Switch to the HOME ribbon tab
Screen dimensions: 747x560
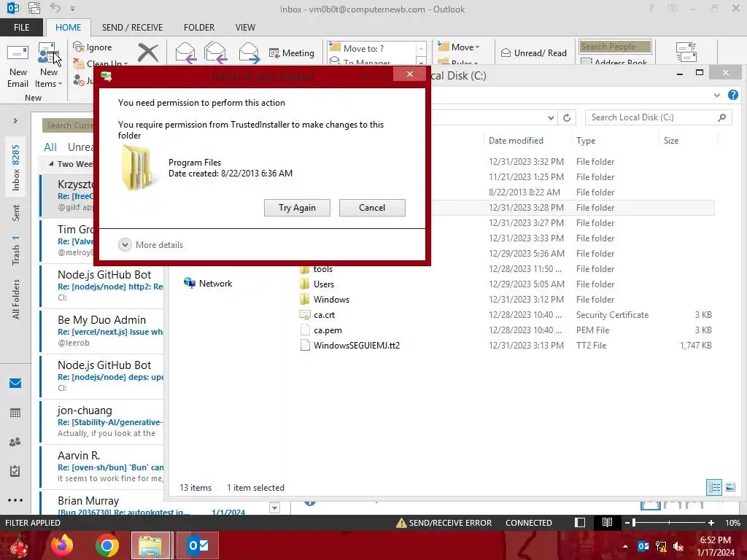tap(68, 28)
